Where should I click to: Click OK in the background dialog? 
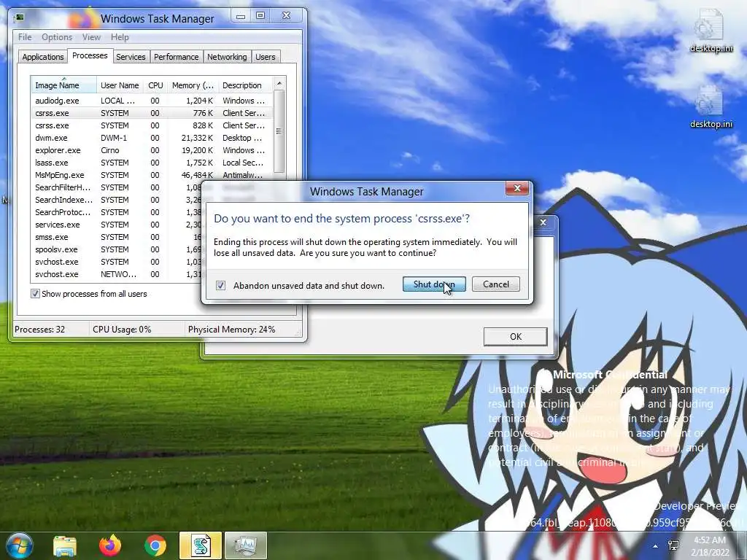(x=516, y=337)
